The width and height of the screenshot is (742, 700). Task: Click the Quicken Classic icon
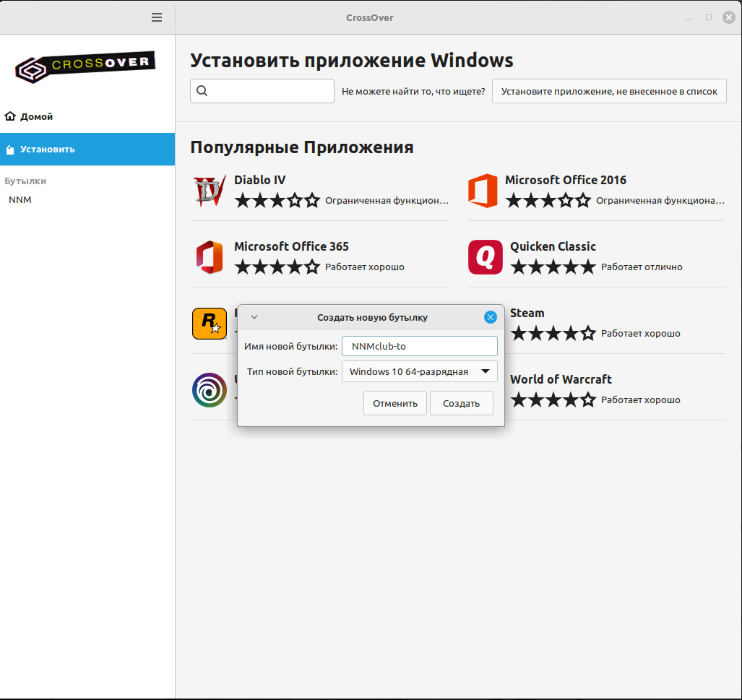[x=485, y=257]
